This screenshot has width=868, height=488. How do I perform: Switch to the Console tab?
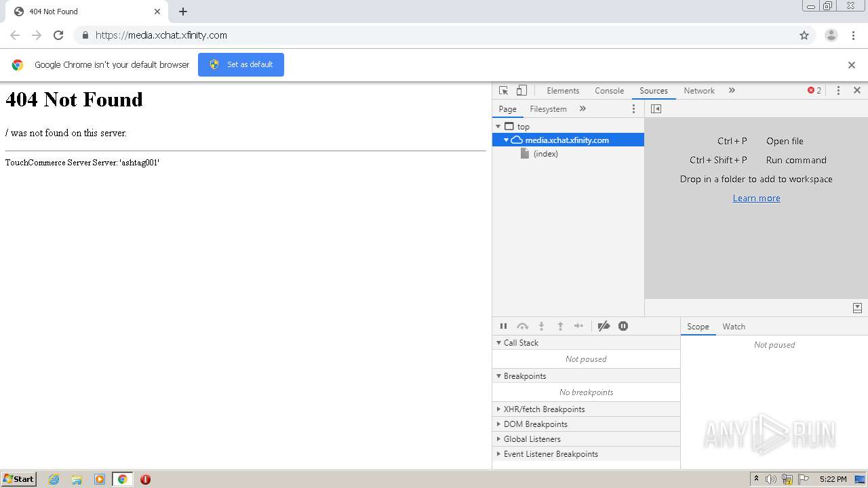click(x=609, y=90)
